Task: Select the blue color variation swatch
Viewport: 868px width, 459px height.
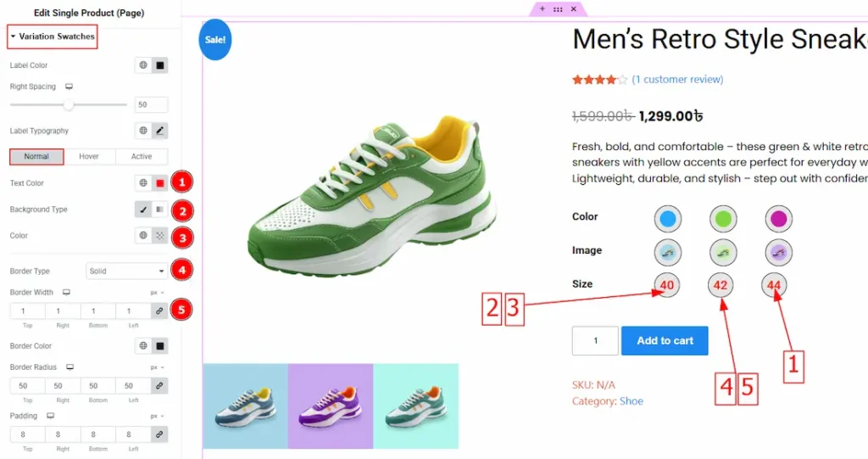Action: 667,219
